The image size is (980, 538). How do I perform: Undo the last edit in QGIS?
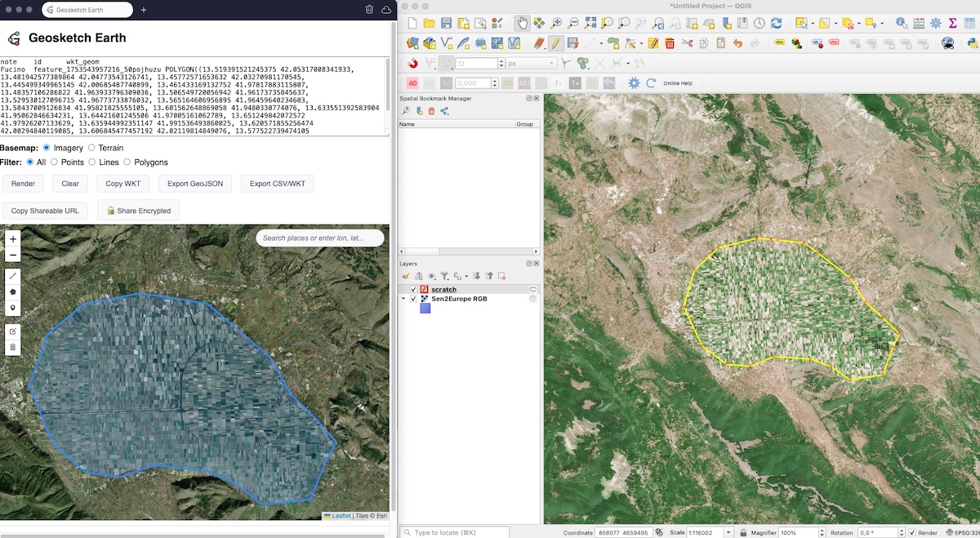pyautogui.click(x=738, y=43)
